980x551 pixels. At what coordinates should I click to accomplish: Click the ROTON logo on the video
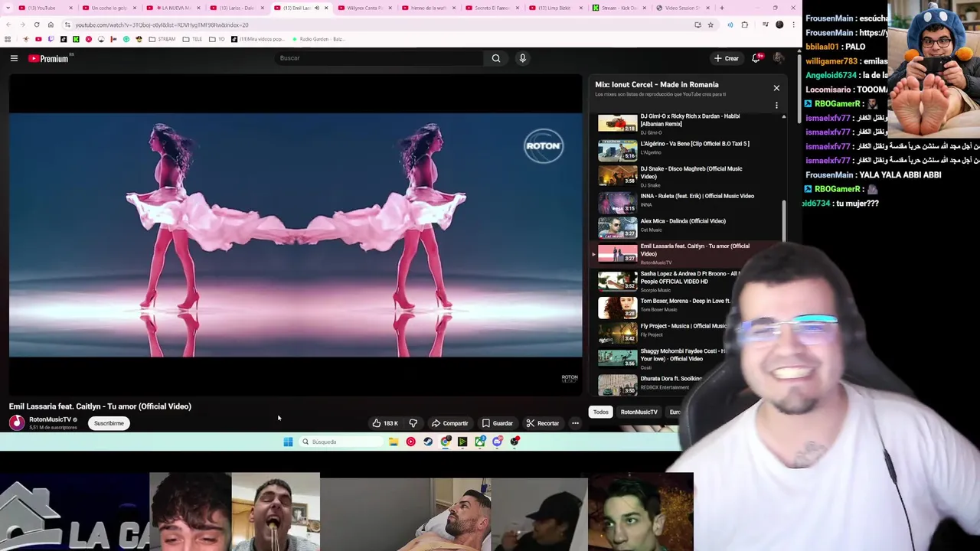(544, 146)
